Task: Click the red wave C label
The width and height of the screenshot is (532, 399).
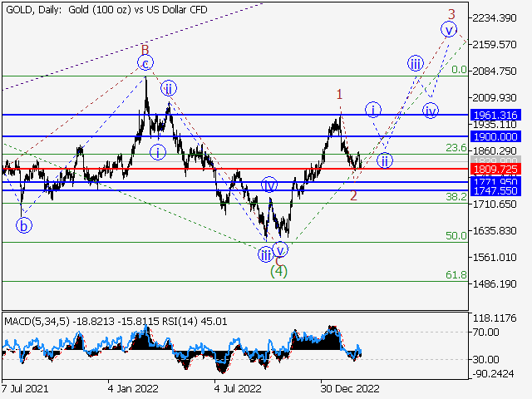Action: [x=279, y=261]
